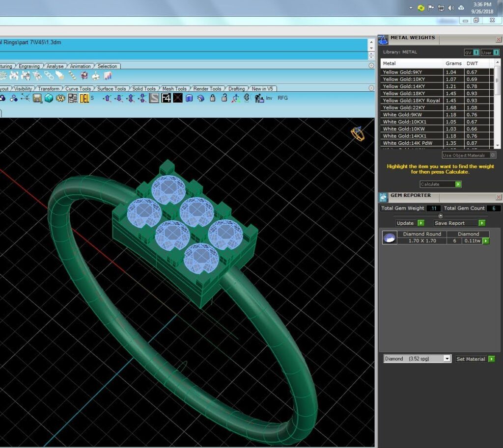Image resolution: width=503 pixels, height=448 pixels.
Task: Select the Yellow Gold:18KY Royal row
Action: coord(437,100)
